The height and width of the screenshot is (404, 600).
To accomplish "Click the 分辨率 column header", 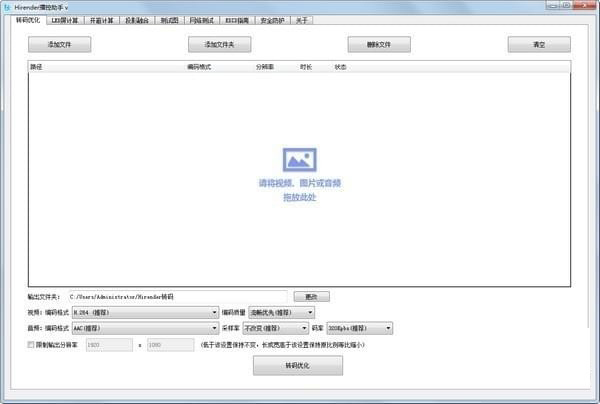I will (265, 67).
